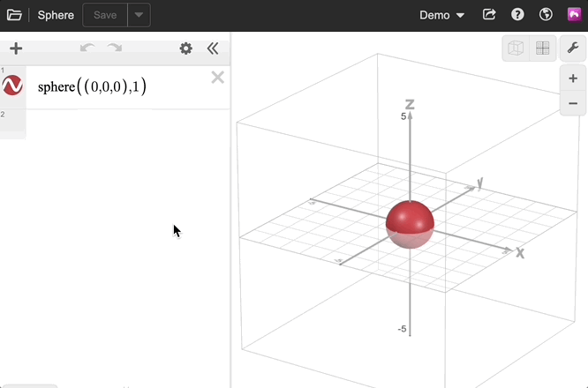Toggle the grid plane view button
The height and width of the screenshot is (388, 588).
pyautogui.click(x=542, y=48)
